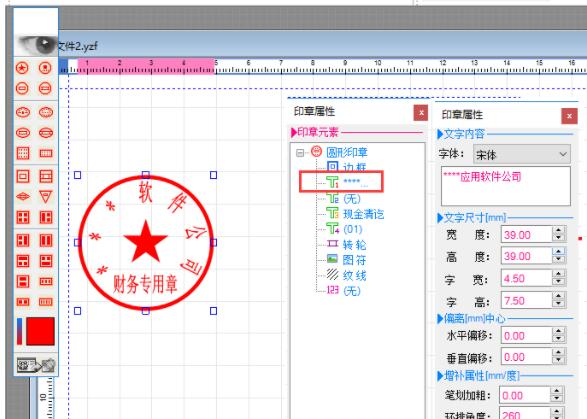The width and height of the screenshot is (587, 419).
Task: Collapse the 增补属性[mm/度] section
Action: pyautogui.click(x=440, y=376)
